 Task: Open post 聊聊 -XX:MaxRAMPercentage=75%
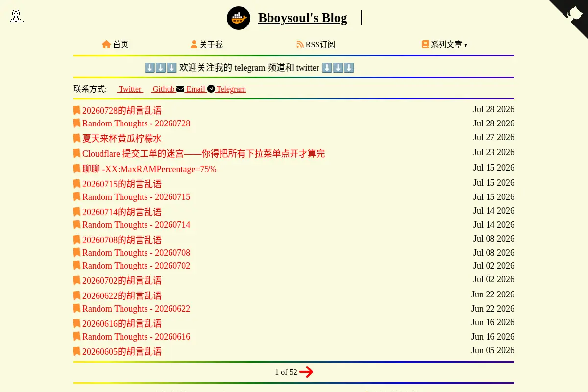[x=149, y=169]
